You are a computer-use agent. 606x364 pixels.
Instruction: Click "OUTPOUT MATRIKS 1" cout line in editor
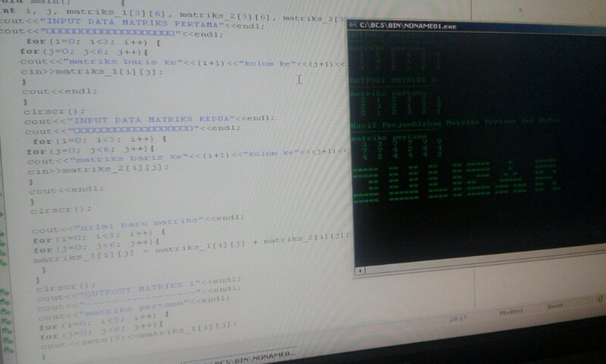coord(139,288)
